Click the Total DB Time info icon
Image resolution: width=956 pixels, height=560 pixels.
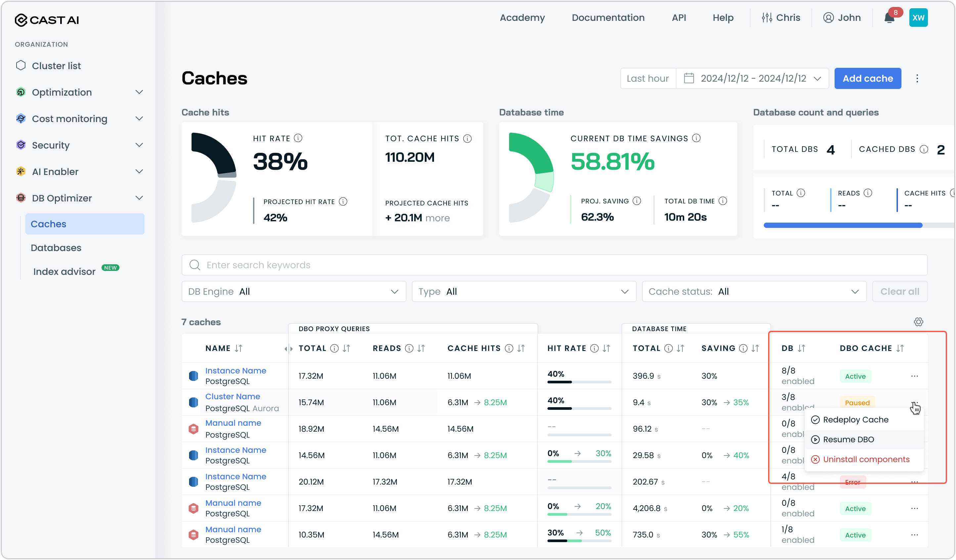723,201
